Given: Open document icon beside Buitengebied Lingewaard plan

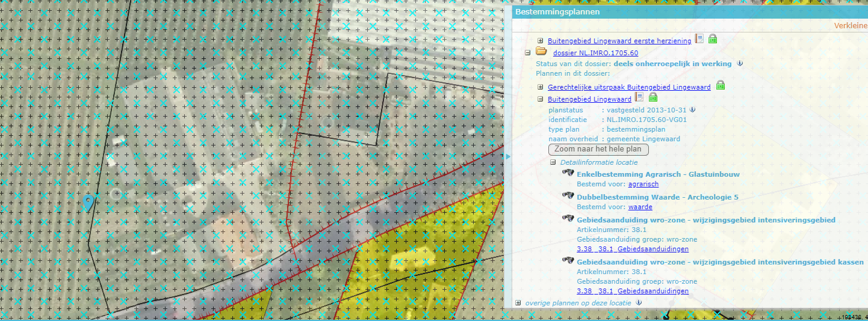Looking at the screenshot, I should (639, 97).
